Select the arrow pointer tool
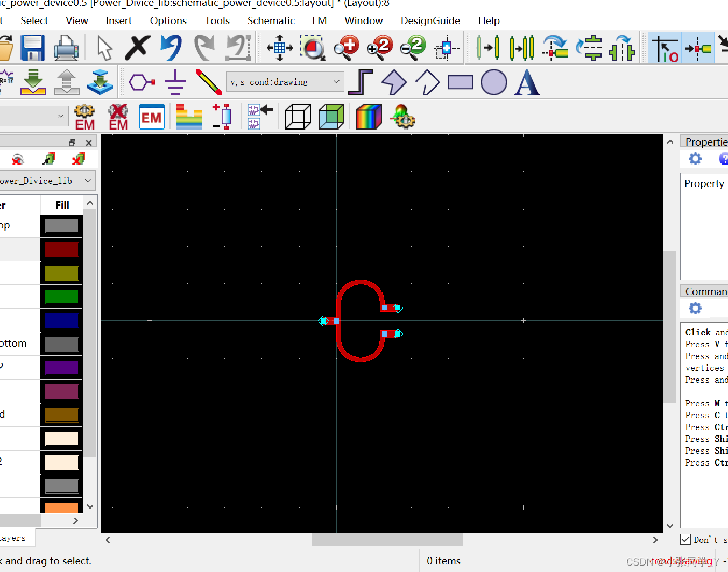This screenshot has height=572, width=728. pyautogui.click(x=104, y=48)
